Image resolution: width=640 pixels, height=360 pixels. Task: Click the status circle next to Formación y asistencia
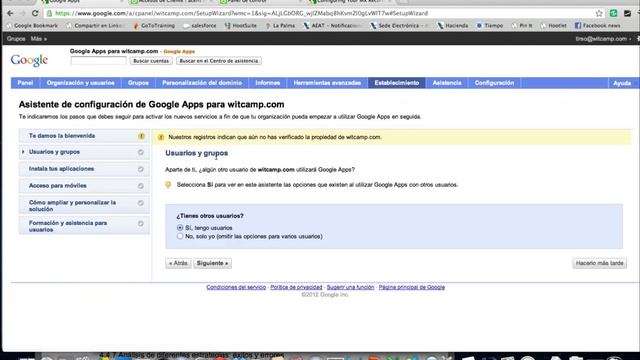coord(140,223)
